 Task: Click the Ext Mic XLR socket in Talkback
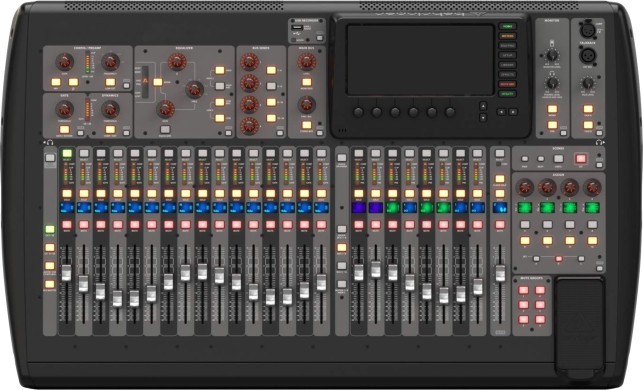pos(587,55)
